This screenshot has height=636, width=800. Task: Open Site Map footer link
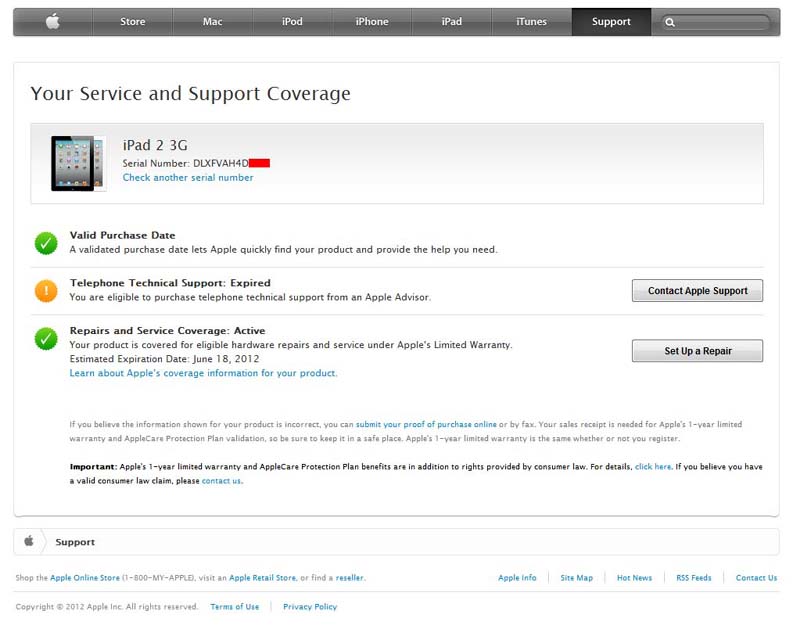[577, 578]
